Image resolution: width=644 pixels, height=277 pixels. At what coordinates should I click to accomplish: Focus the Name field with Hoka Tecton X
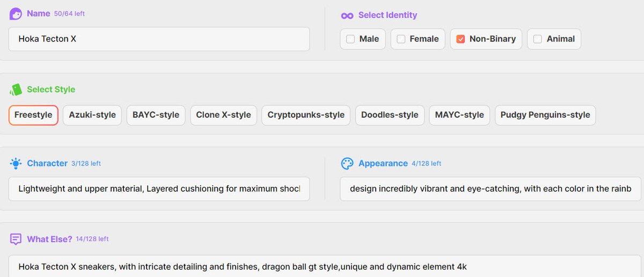159,39
